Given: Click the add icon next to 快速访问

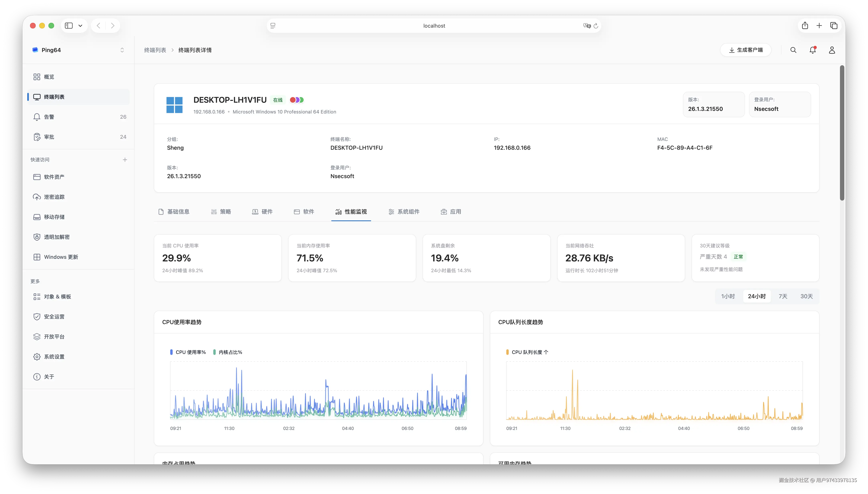Looking at the screenshot, I should click(125, 160).
